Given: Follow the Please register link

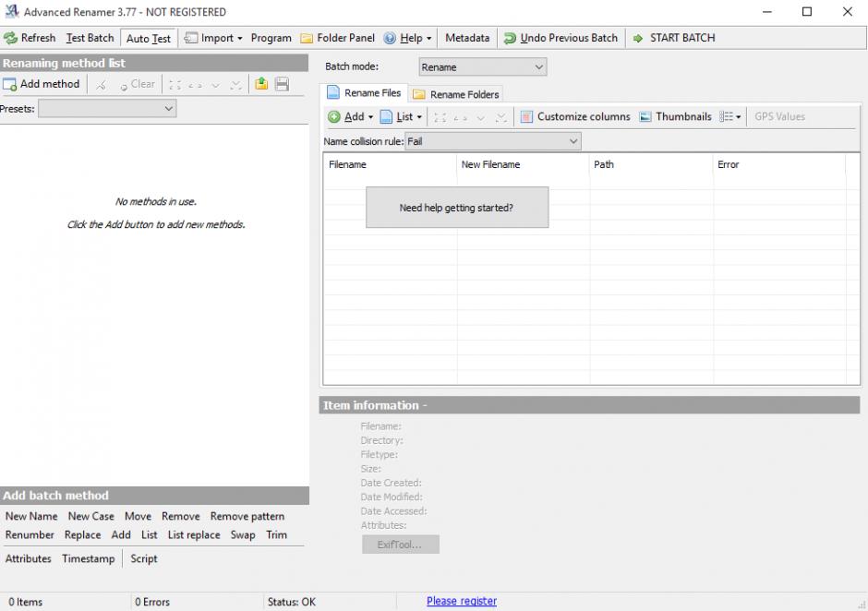Looking at the screenshot, I should (461, 601).
